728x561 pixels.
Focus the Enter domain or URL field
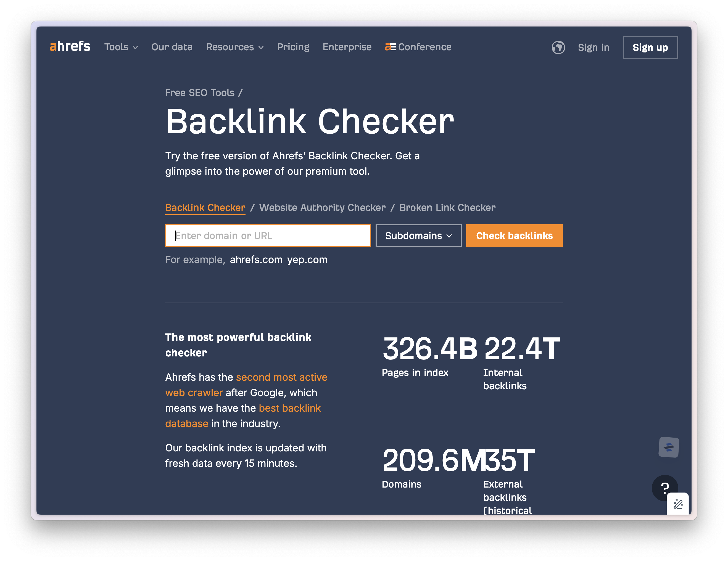[x=268, y=235]
